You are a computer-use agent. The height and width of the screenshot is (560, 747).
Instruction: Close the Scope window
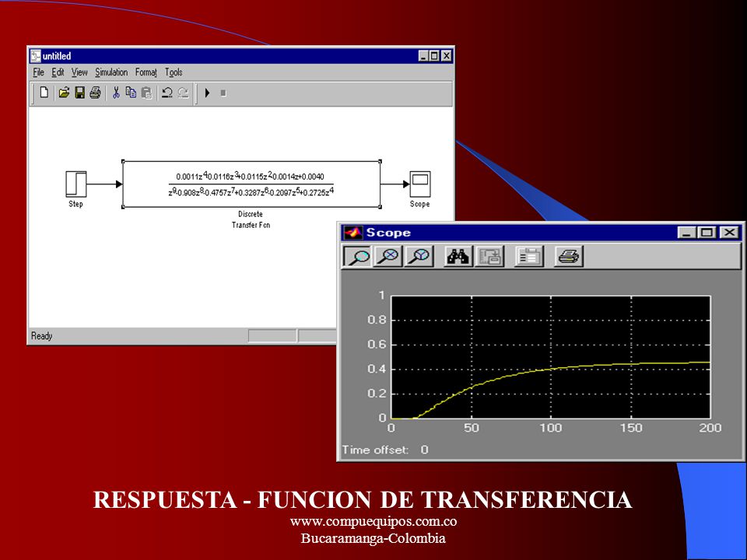coord(729,233)
